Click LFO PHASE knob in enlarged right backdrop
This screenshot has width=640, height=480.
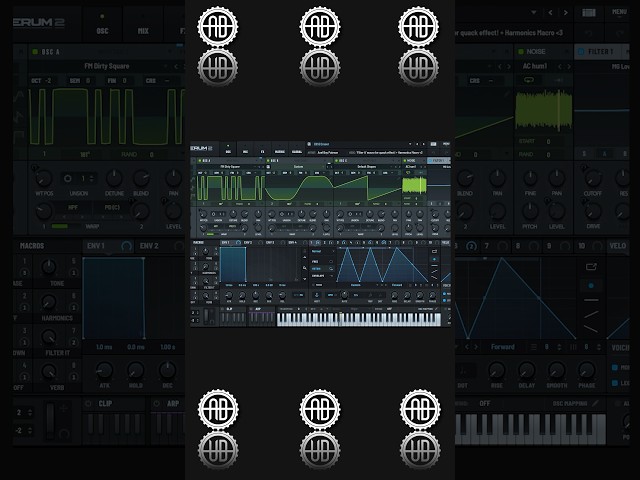pos(587,371)
